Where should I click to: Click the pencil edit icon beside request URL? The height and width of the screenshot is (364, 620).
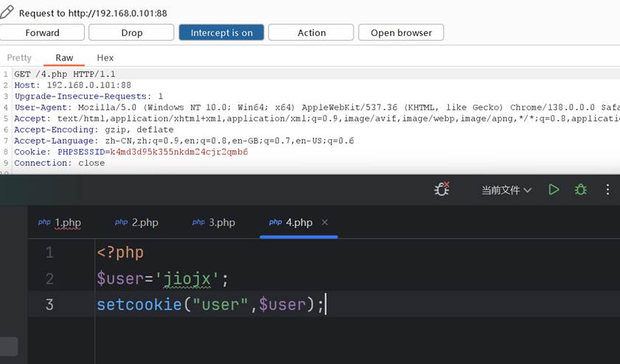pos(7,13)
